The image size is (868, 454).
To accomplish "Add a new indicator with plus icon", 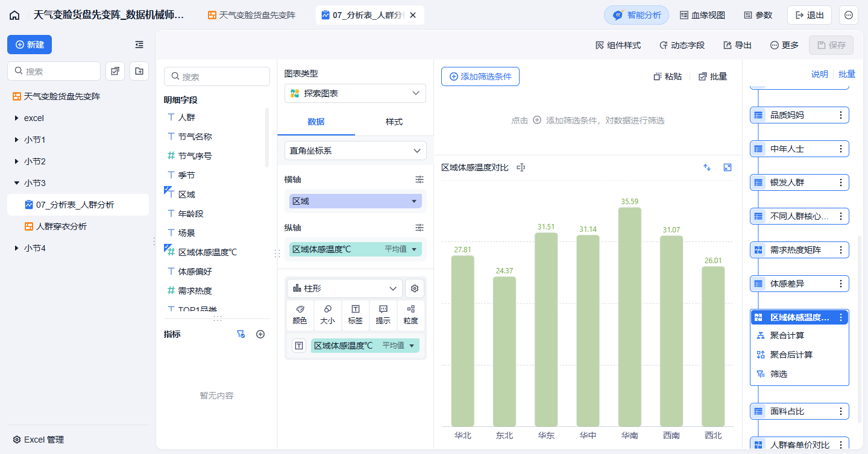I will 260,334.
